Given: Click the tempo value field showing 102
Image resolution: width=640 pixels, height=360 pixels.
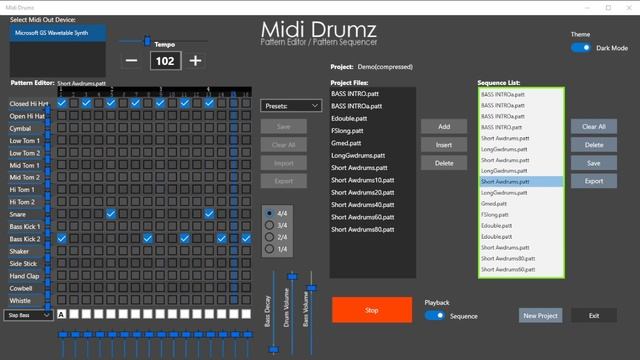Looking at the screenshot, I should coord(165,61).
